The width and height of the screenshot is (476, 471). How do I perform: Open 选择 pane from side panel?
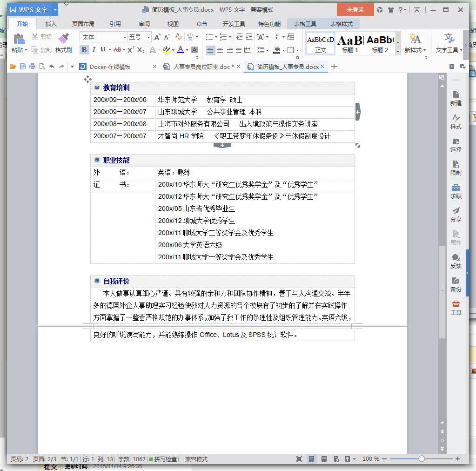pyautogui.click(x=456, y=145)
